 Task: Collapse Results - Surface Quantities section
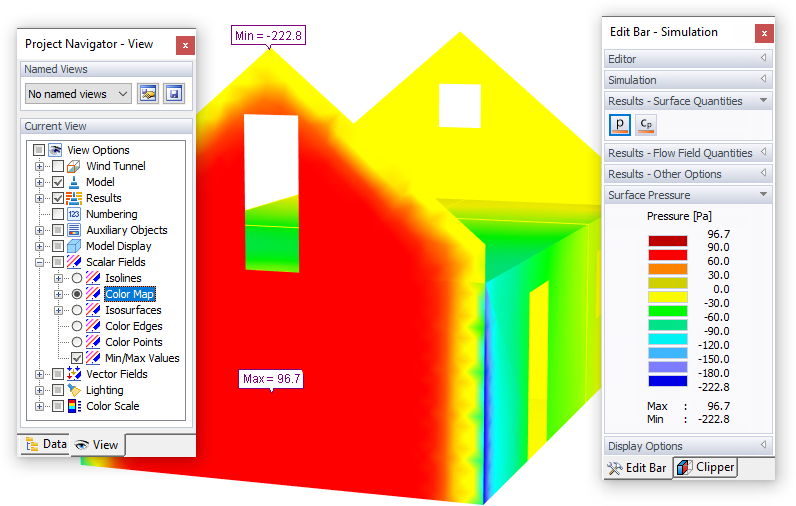pos(688,101)
